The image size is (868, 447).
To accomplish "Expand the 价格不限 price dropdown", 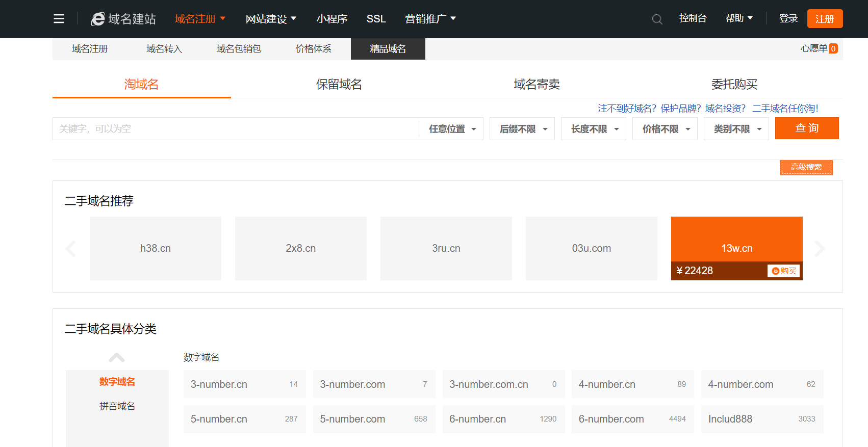I will pos(665,129).
